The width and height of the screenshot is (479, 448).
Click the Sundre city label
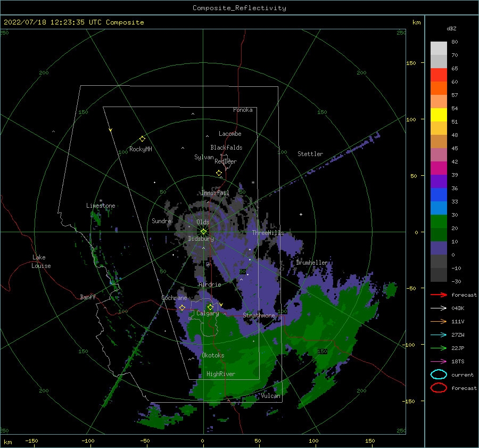pos(161,221)
